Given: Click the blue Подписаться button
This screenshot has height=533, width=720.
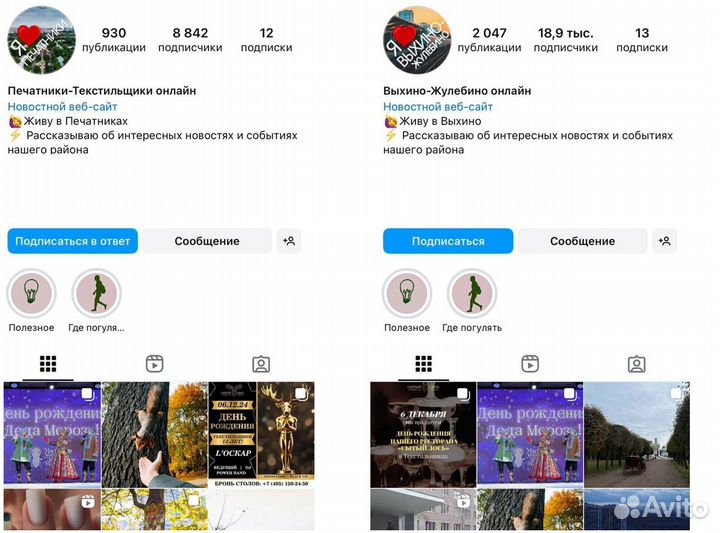Looking at the screenshot, I should coord(448,241).
